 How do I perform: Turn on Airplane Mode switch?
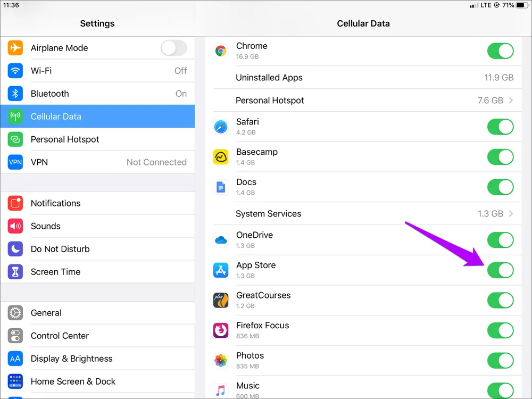point(173,48)
